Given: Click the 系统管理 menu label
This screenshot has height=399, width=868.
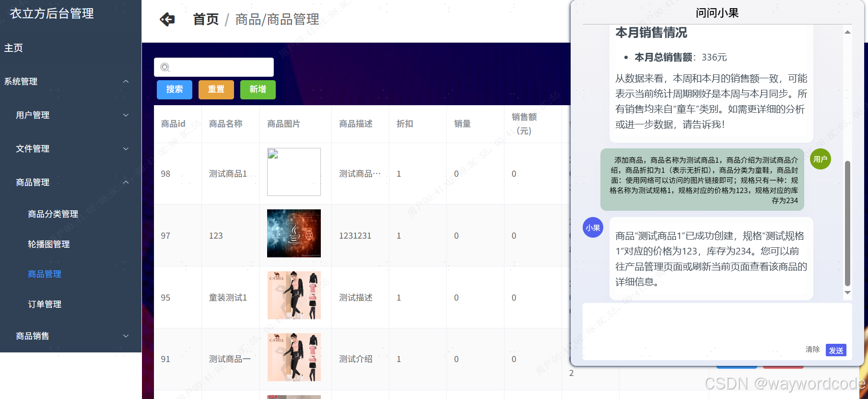Looking at the screenshot, I should click(21, 82).
